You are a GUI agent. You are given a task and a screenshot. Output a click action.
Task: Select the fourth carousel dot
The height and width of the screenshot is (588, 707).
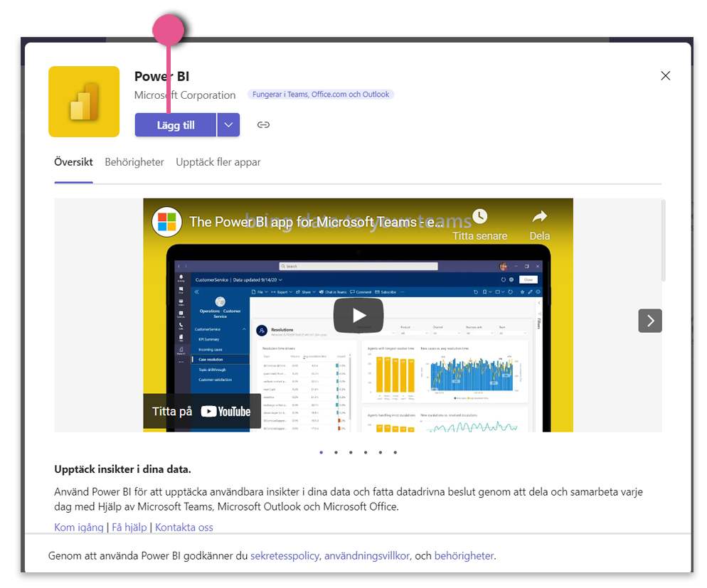pos(366,452)
